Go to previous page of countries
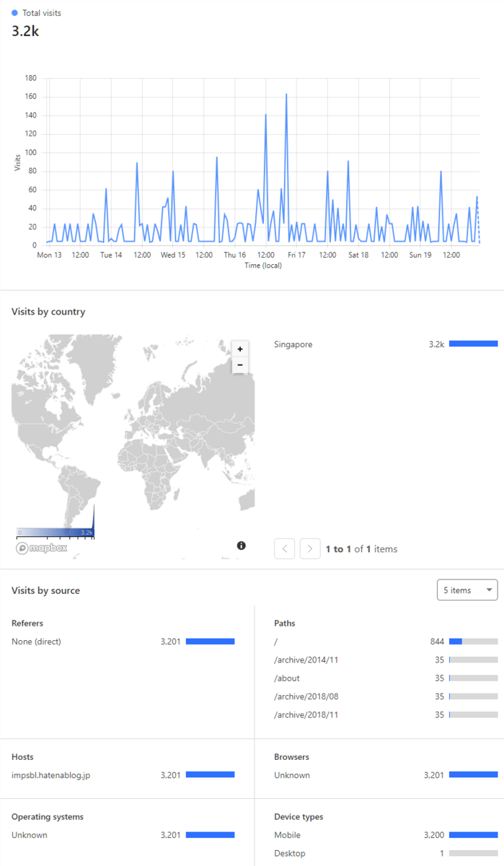This screenshot has height=866, width=504. tap(285, 548)
